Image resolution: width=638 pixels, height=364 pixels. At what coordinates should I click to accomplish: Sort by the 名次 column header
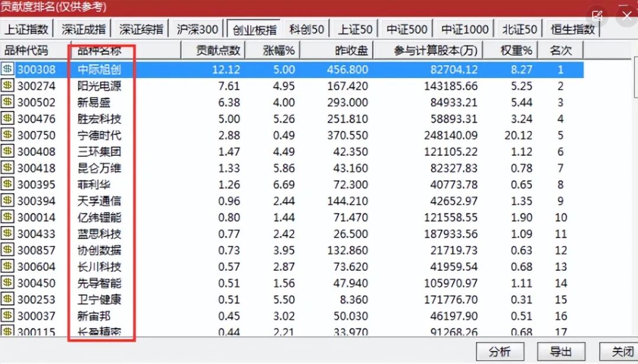[561, 50]
